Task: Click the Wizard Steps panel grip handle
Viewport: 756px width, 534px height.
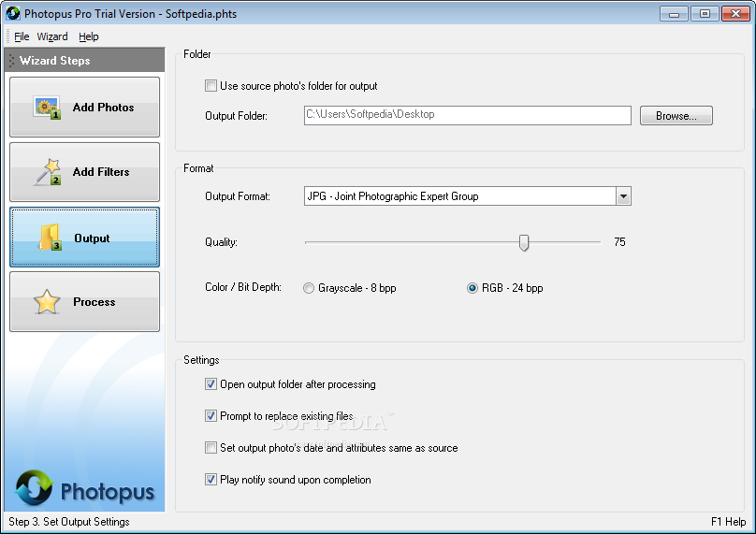Action: tap(11, 60)
